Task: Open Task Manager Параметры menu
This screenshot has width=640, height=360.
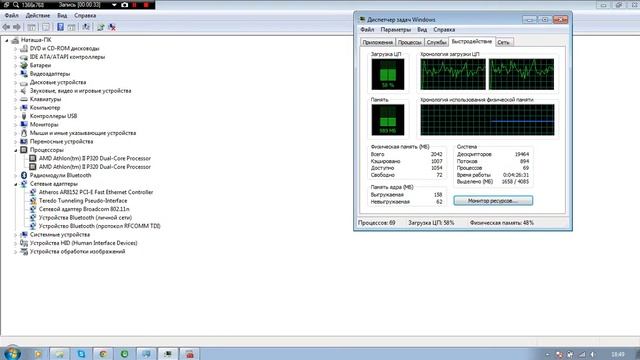Action: pyautogui.click(x=396, y=30)
